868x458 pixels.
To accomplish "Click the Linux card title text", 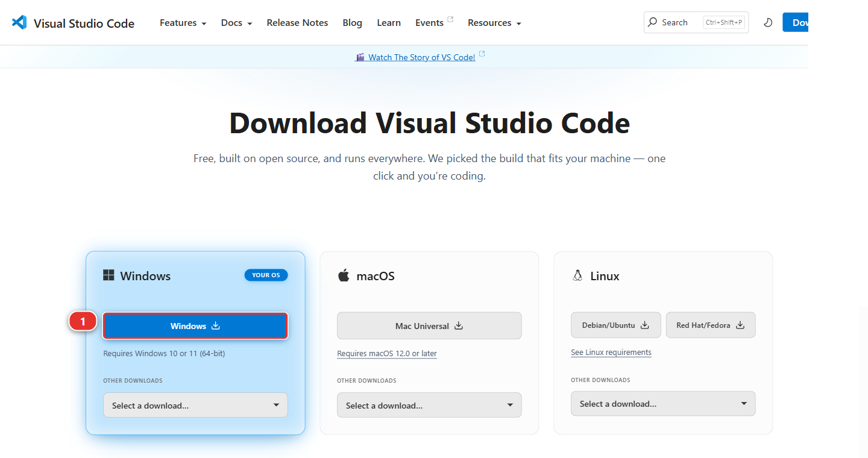I will [x=605, y=276].
